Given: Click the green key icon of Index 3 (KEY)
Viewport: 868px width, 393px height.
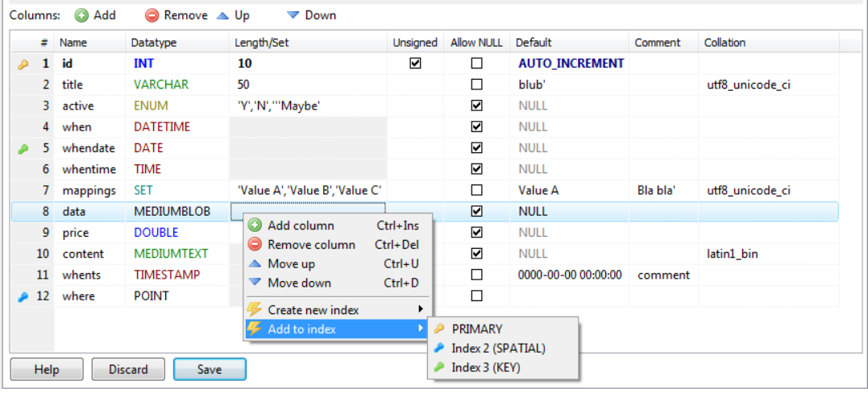Looking at the screenshot, I should click(439, 367).
